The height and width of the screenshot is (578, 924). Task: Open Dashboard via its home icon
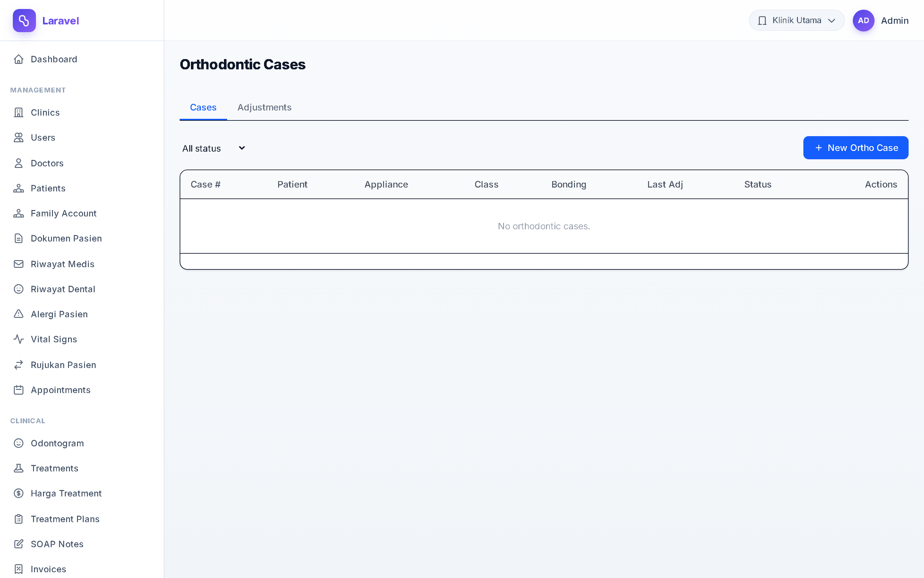[19, 59]
